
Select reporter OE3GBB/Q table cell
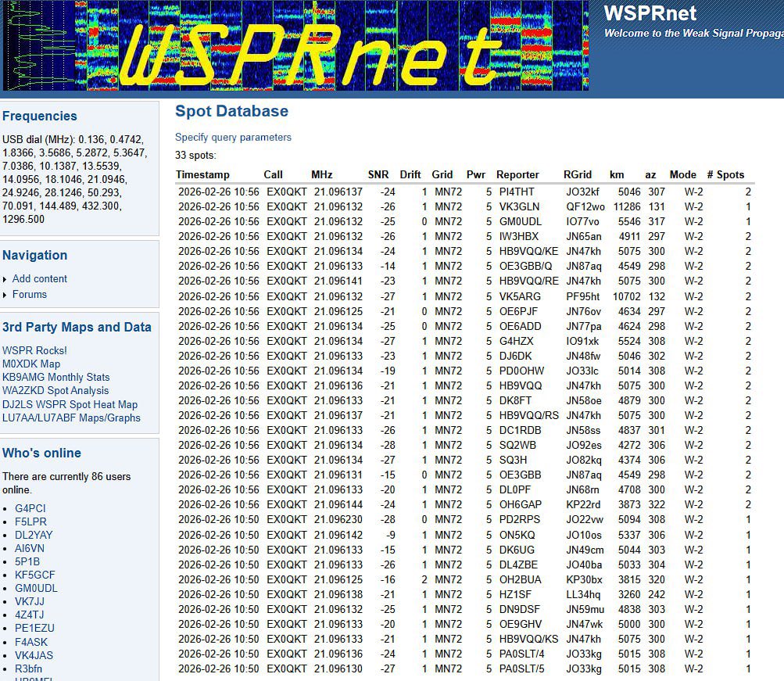pyautogui.click(x=525, y=266)
